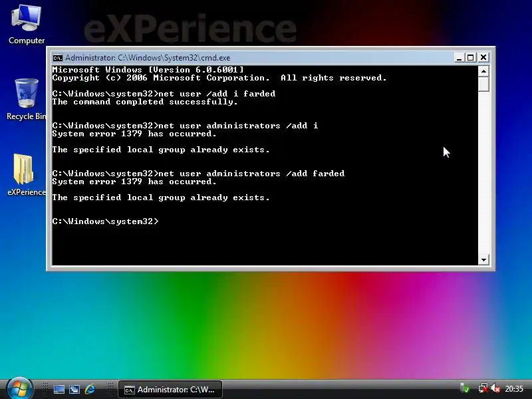Click the console scrollbar up arrow
Screen dimensions: 532x399
(x=483, y=71)
